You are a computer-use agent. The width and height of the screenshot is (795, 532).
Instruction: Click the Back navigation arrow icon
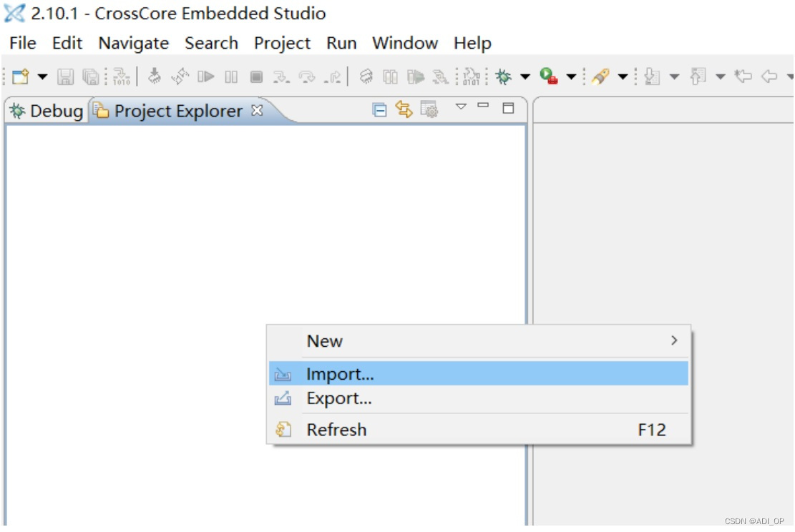(x=769, y=77)
